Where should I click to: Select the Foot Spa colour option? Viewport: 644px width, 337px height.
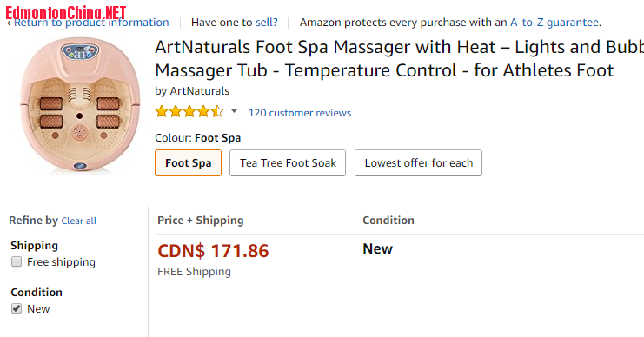click(188, 163)
